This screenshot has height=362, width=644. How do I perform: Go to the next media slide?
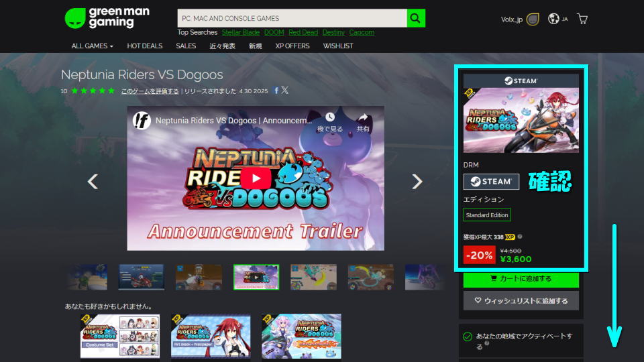point(417,182)
